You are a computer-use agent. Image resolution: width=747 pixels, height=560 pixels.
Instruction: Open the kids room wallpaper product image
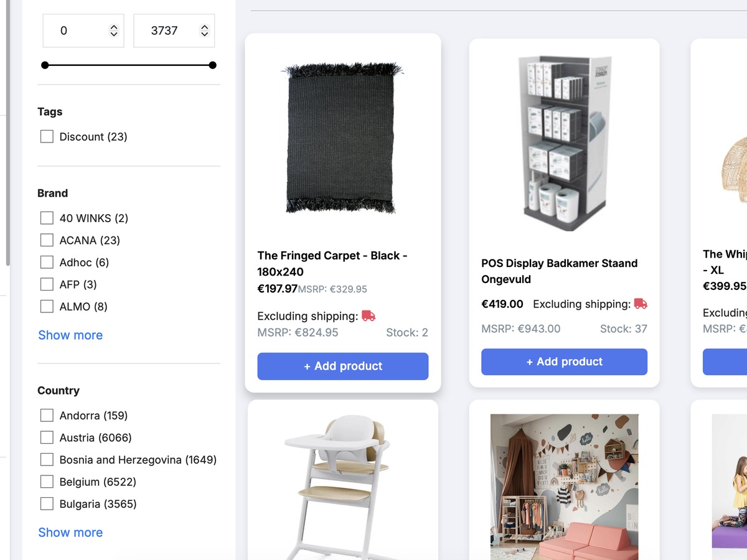[x=564, y=487]
